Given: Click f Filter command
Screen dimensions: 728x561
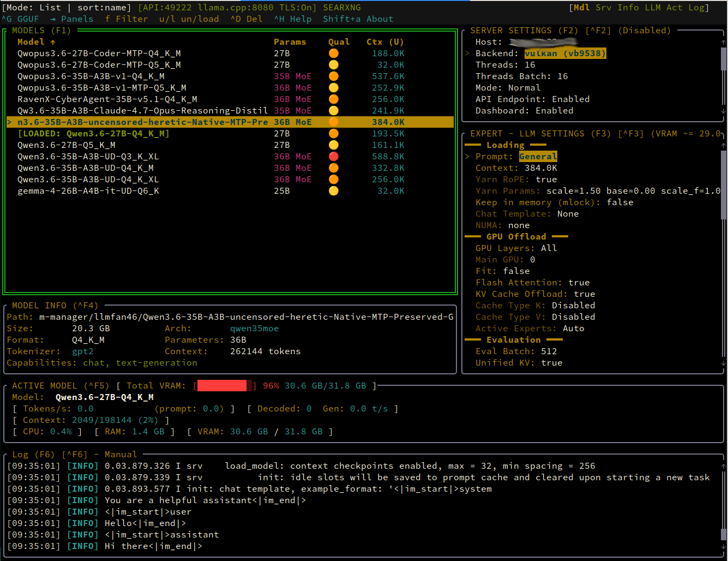Looking at the screenshot, I should click(x=127, y=19).
